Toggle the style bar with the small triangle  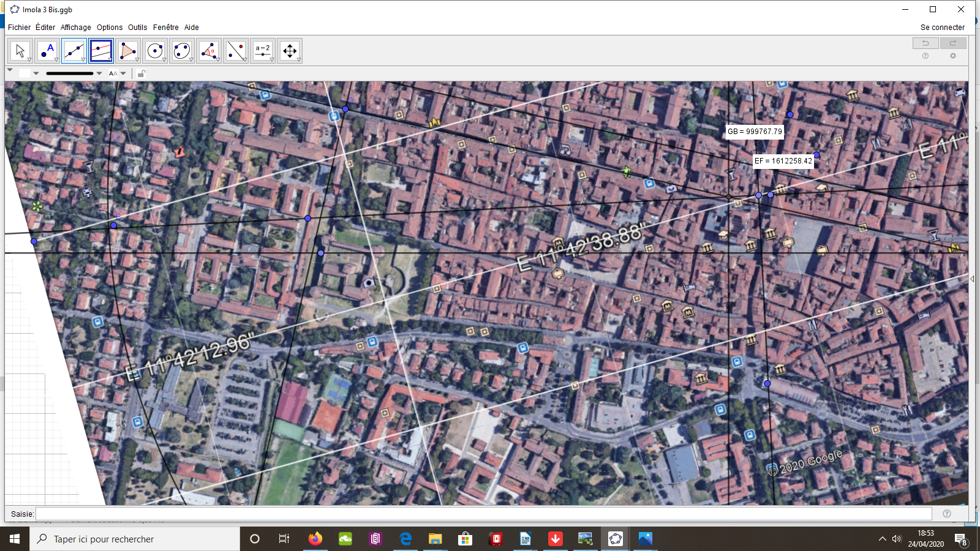tap(10, 70)
